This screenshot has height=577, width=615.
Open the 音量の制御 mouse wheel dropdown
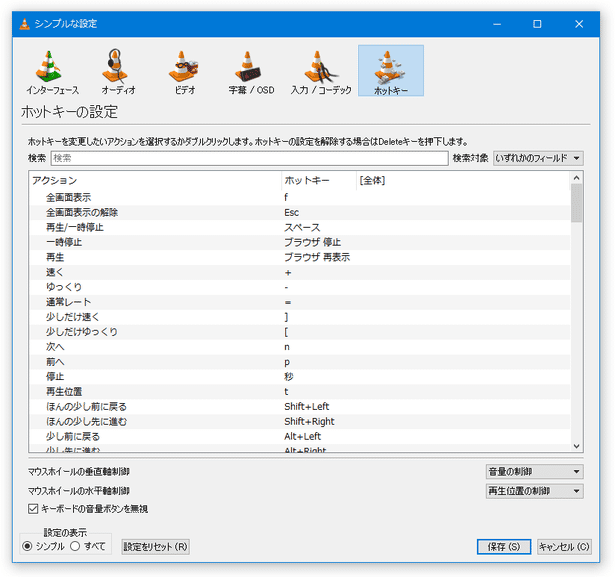coord(534,472)
